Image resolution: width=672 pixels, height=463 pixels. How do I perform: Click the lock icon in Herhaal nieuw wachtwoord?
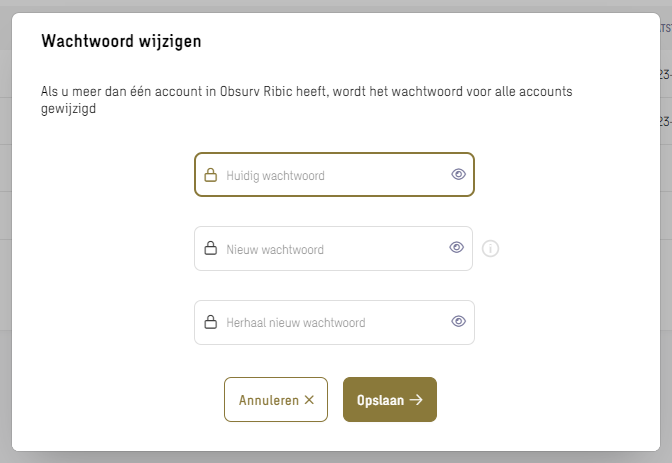[x=210, y=322]
